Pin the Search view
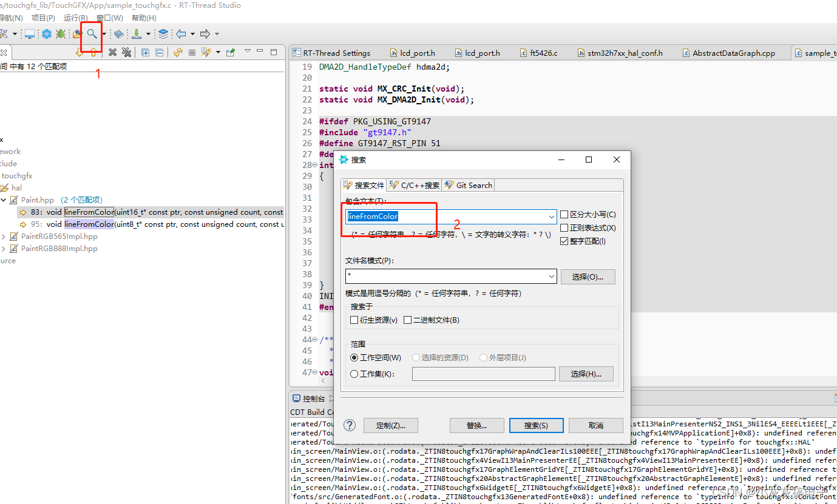The height and width of the screenshot is (504, 837). (x=231, y=53)
